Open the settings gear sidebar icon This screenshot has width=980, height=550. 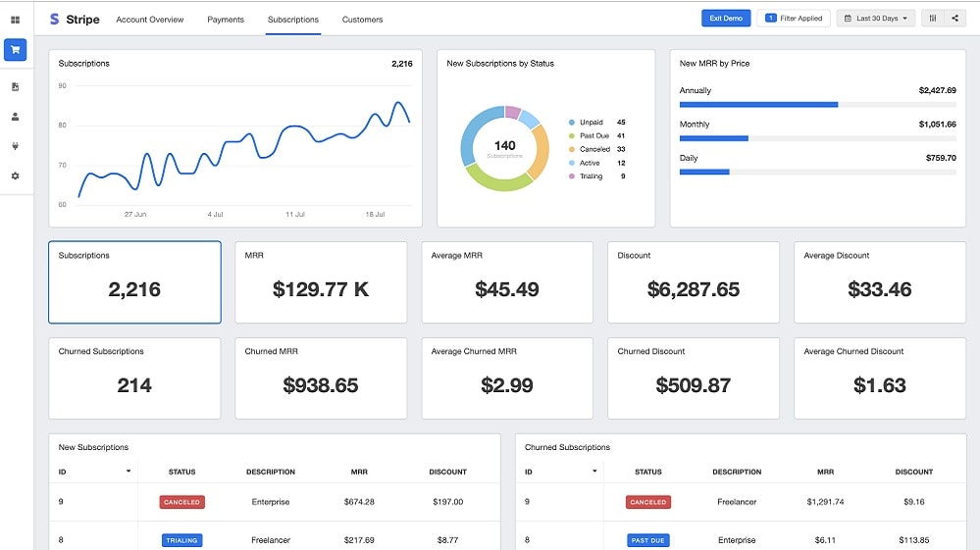click(x=15, y=176)
